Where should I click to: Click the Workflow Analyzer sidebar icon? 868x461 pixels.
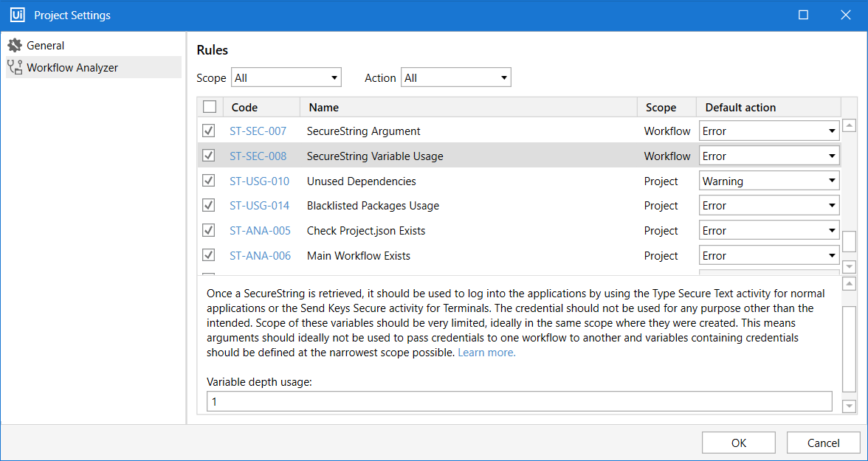click(15, 68)
